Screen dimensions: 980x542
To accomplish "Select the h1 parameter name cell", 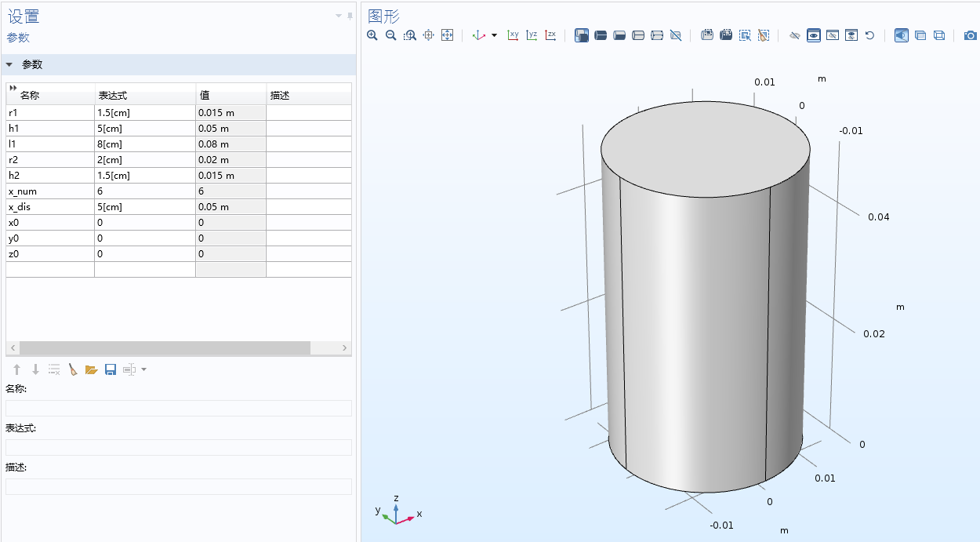I will 50,129.
